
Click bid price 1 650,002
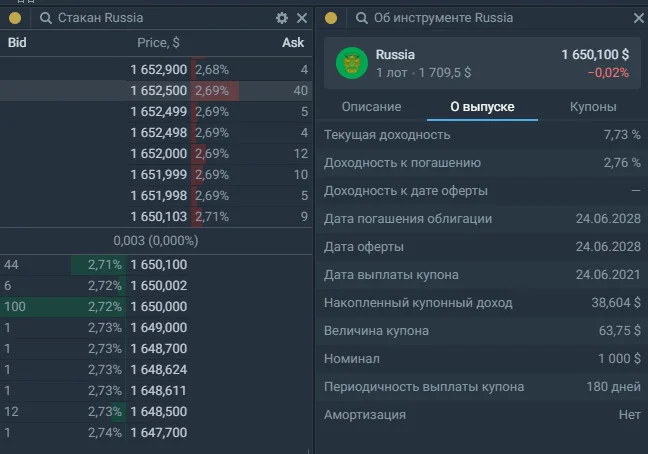pos(159,285)
